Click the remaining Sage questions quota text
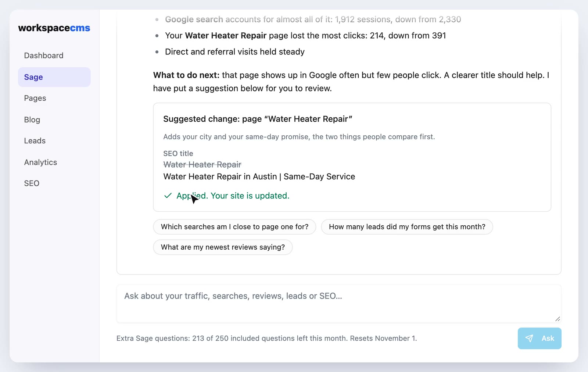Screen dimensions: 588x372 267,338
